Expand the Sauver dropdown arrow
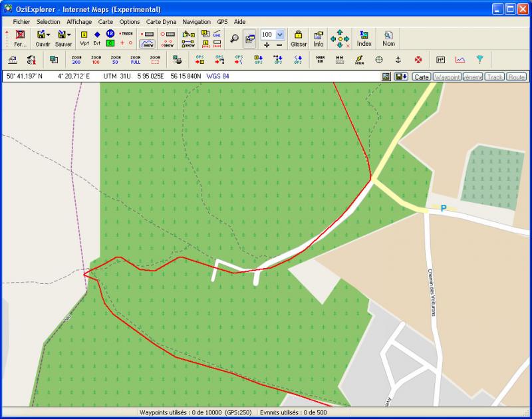532x419 pixels. [69, 35]
